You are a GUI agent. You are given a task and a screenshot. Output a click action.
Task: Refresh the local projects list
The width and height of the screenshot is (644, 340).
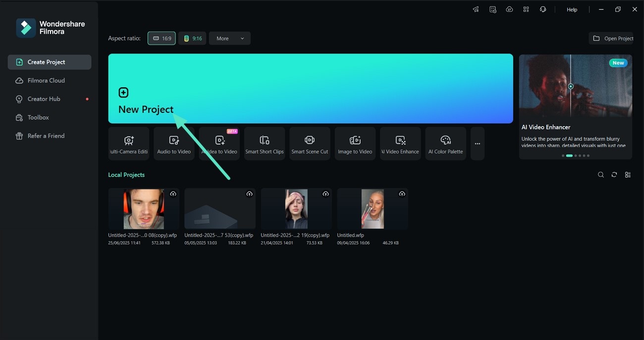[614, 175]
